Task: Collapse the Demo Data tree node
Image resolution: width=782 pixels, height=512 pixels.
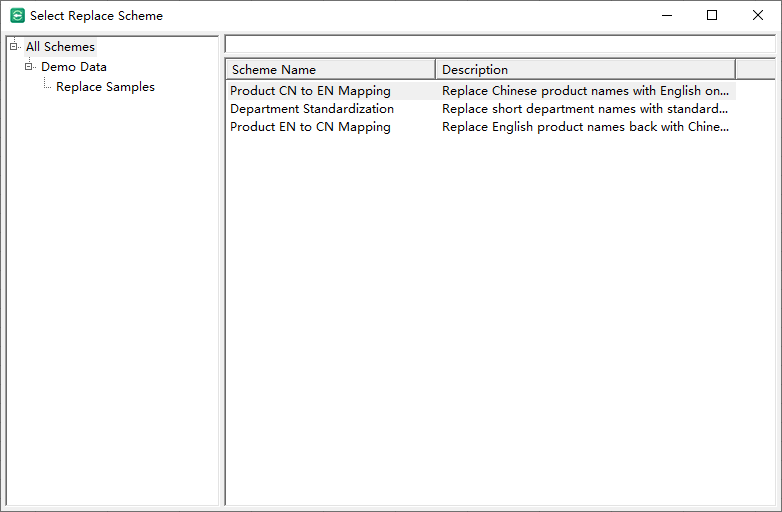Action: [x=28, y=67]
